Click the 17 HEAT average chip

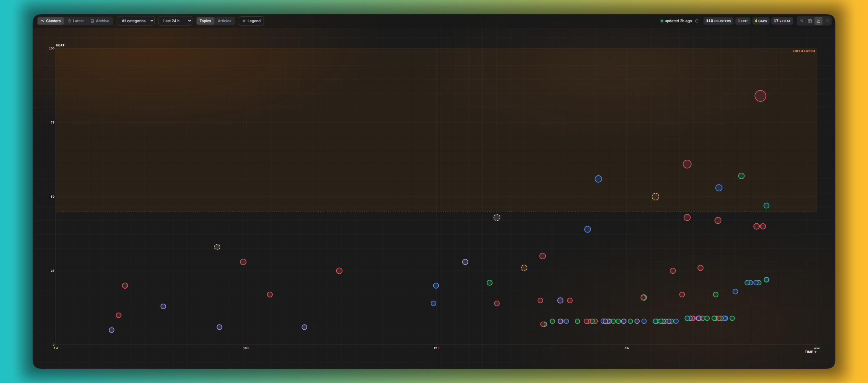782,21
